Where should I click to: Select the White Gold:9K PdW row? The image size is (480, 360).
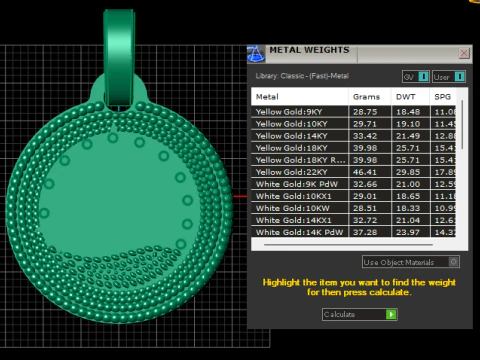click(x=353, y=184)
